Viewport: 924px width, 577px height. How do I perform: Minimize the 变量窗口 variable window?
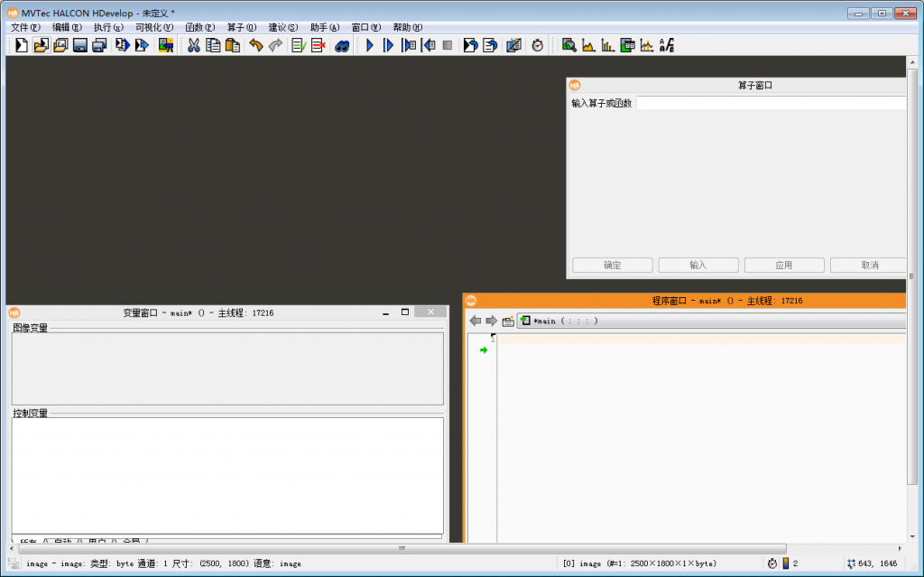click(386, 312)
